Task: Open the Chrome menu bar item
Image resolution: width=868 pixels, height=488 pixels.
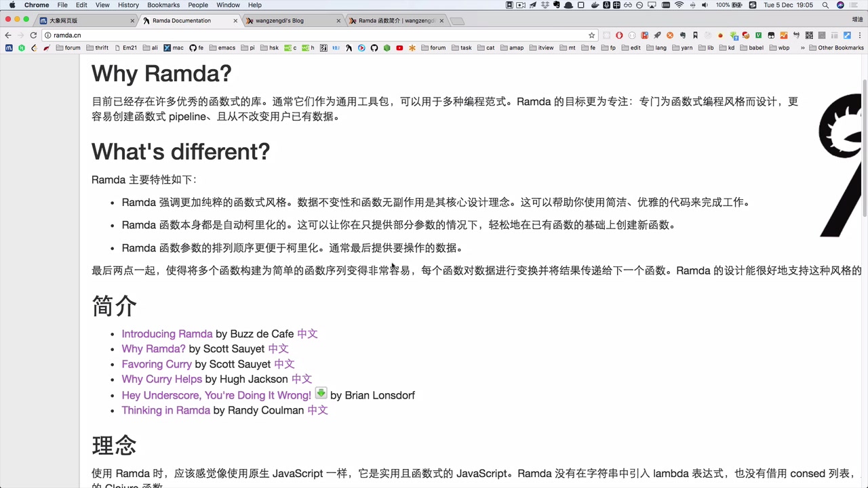Action: pos(37,5)
